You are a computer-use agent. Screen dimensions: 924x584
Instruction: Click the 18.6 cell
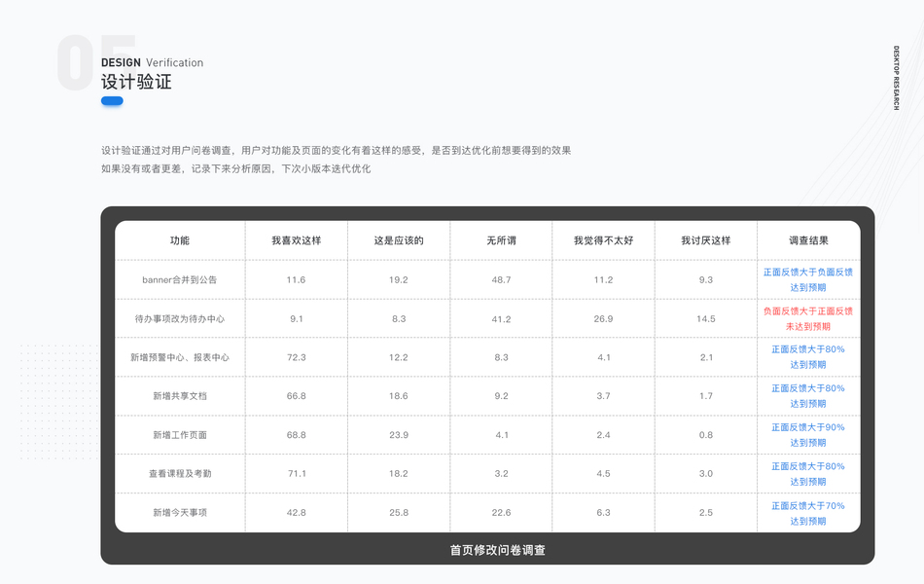point(399,396)
